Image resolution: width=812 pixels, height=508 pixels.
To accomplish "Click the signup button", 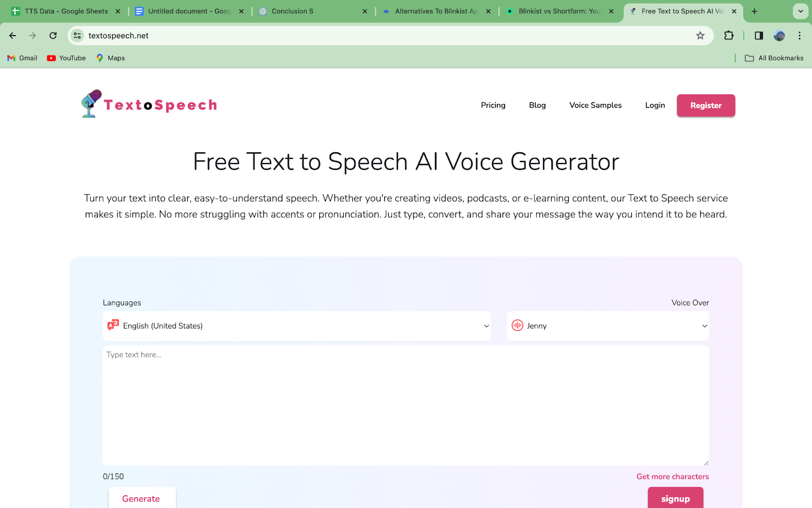I will click(675, 498).
